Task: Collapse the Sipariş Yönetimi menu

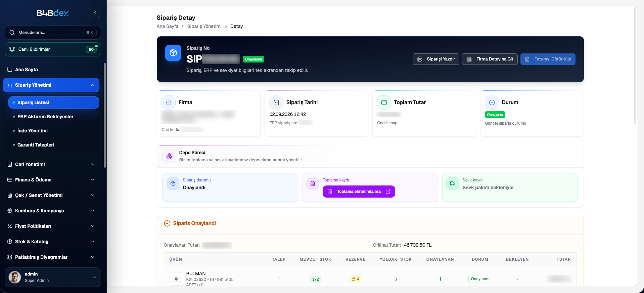Action: 51,85
